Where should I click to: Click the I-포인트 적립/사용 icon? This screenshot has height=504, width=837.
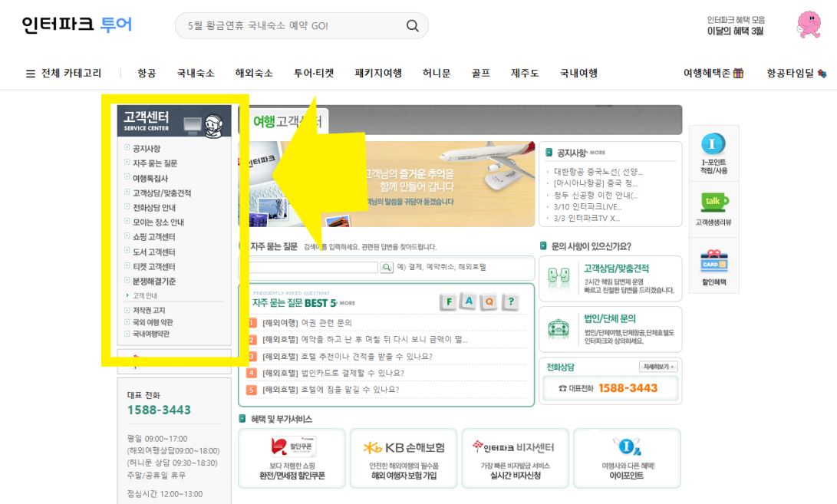[x=713, y=144]
